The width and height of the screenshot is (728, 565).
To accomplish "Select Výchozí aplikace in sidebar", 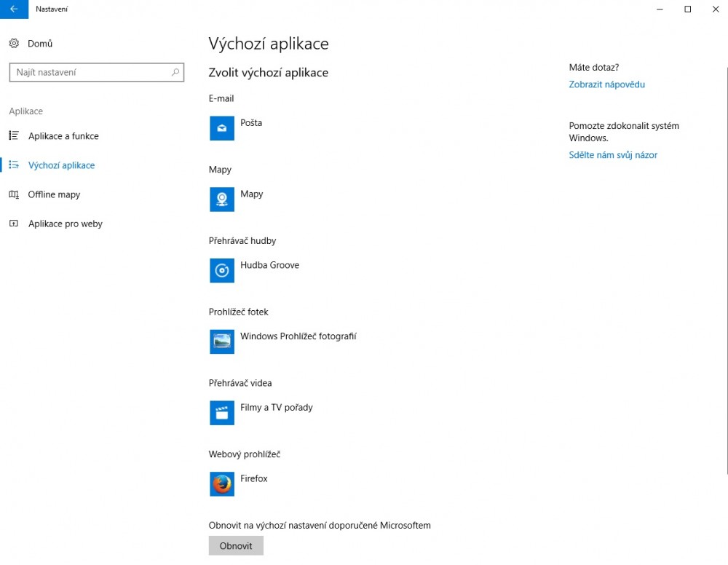I will 61,165.
